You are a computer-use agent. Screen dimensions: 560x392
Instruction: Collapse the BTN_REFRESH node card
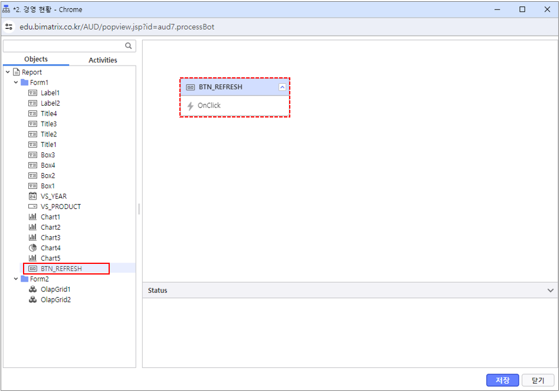pyautogui.click(x=282, y=87)
